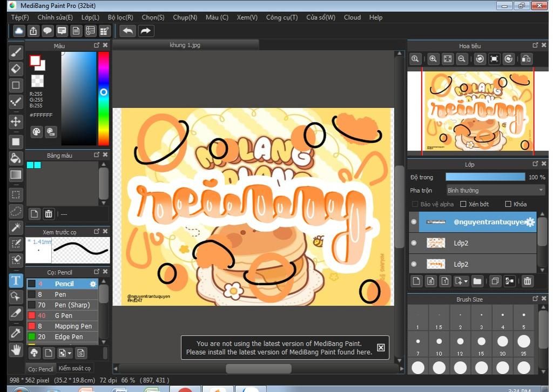Delete layer with the trash can icon
This screenshot has width=553, height=392.
point(527,281)
